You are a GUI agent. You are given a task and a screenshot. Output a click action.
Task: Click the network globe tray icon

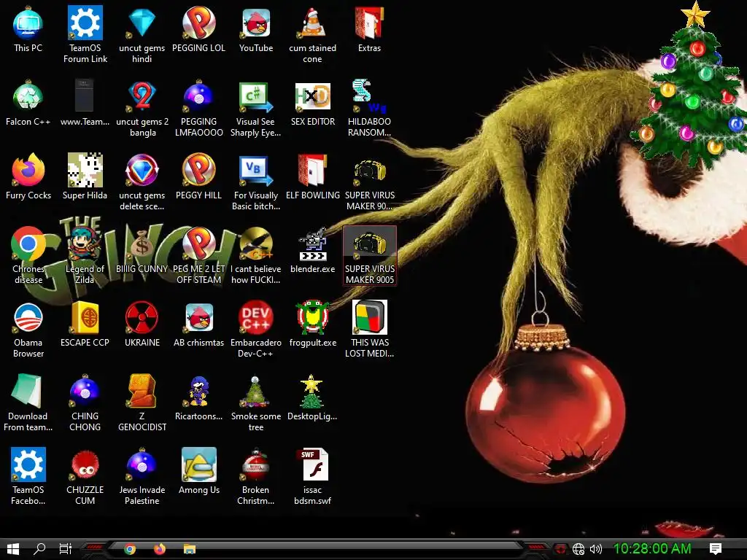click(578, 549)
